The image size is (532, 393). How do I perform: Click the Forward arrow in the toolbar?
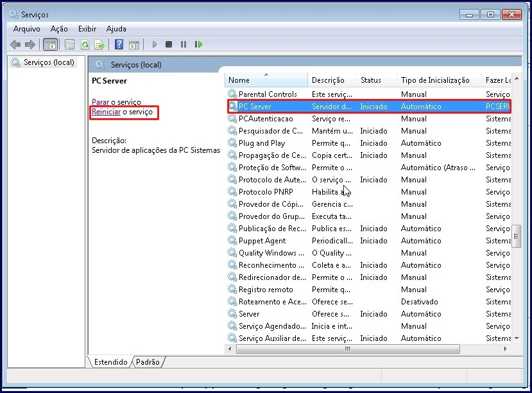click(x=30, y=44)
